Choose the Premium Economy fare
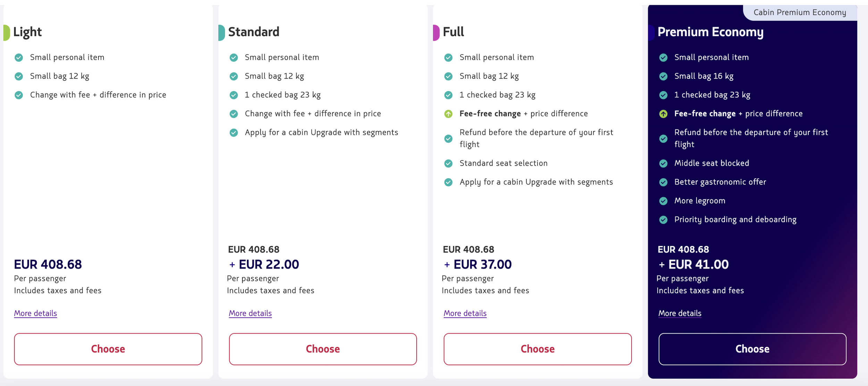The image size is (868, 386). coord(752,349)
